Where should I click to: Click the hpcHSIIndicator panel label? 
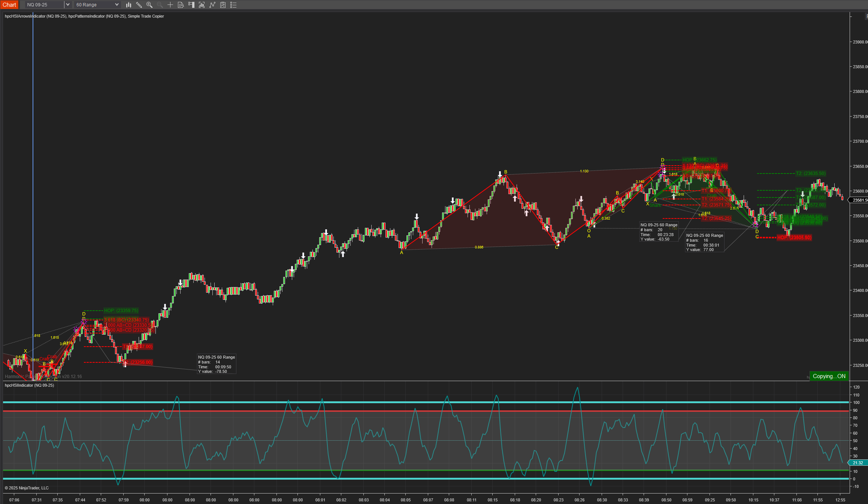tap(29, 385)
